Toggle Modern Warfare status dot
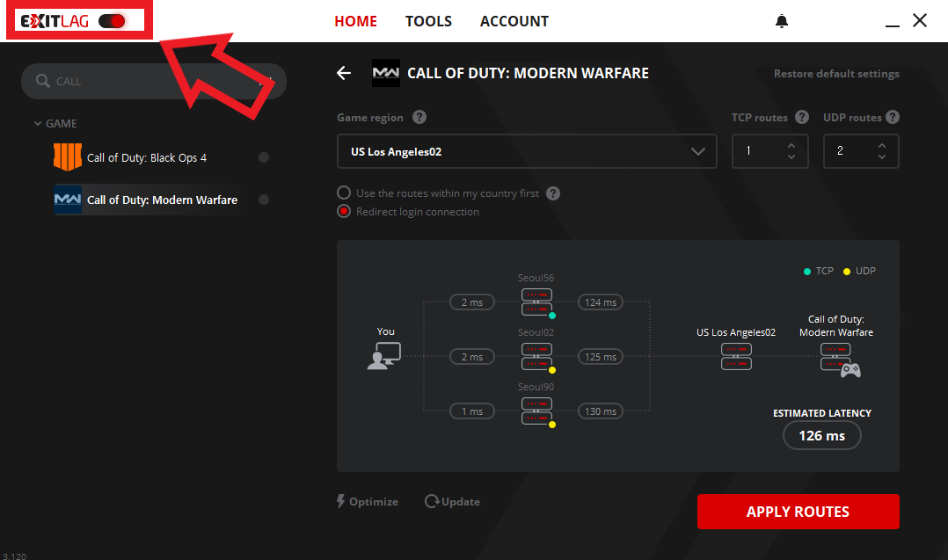 tap(264, 200)
